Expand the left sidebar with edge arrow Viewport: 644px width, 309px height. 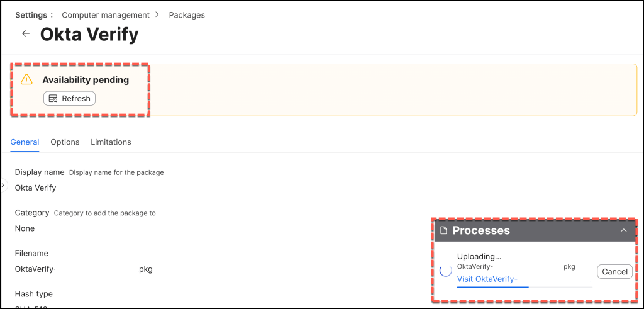(3, 185)
